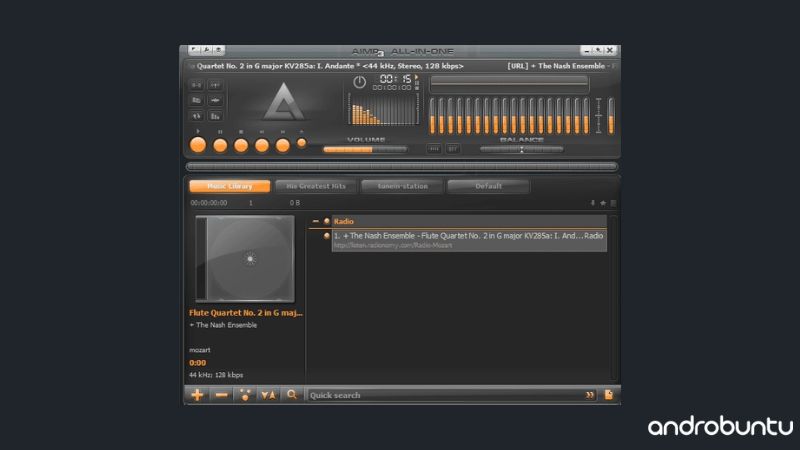Click the + The Nash Ensemble artist label
The image size is (800, 450).
[223, 325]
